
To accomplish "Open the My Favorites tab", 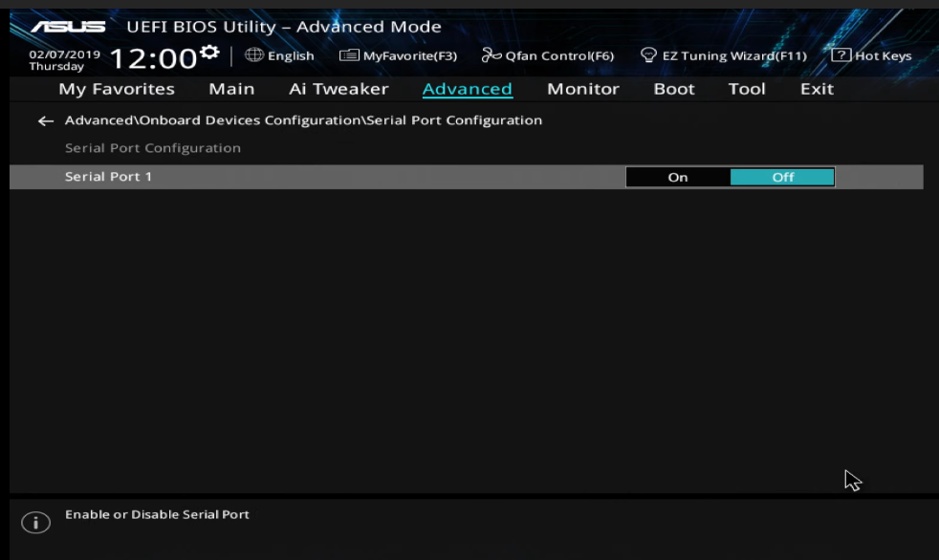I will click(x=116, y=89).
